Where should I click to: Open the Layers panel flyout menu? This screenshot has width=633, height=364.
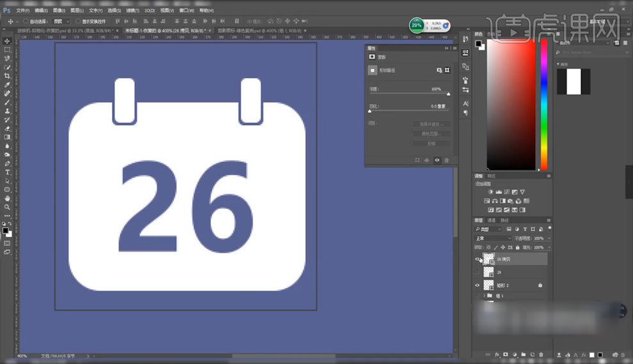tap(549, 220)
